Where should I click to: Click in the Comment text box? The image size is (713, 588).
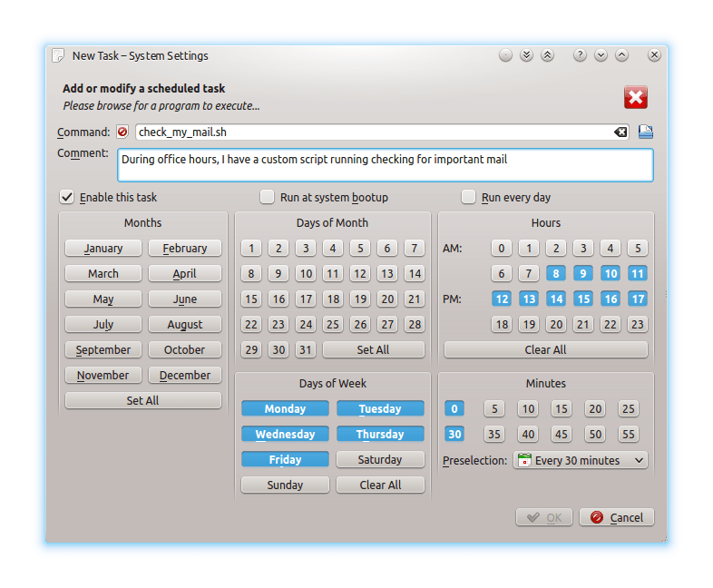(x=386, y=165)
